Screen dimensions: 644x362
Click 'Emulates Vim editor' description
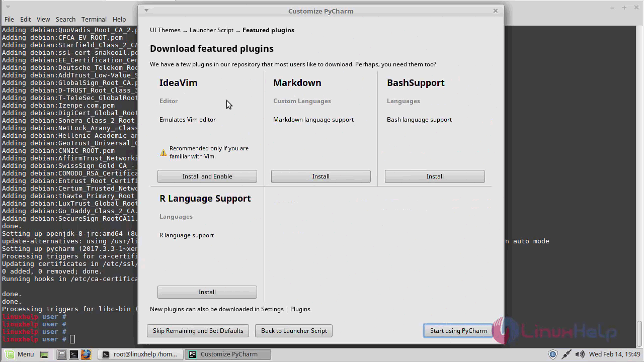click(188, 120)
